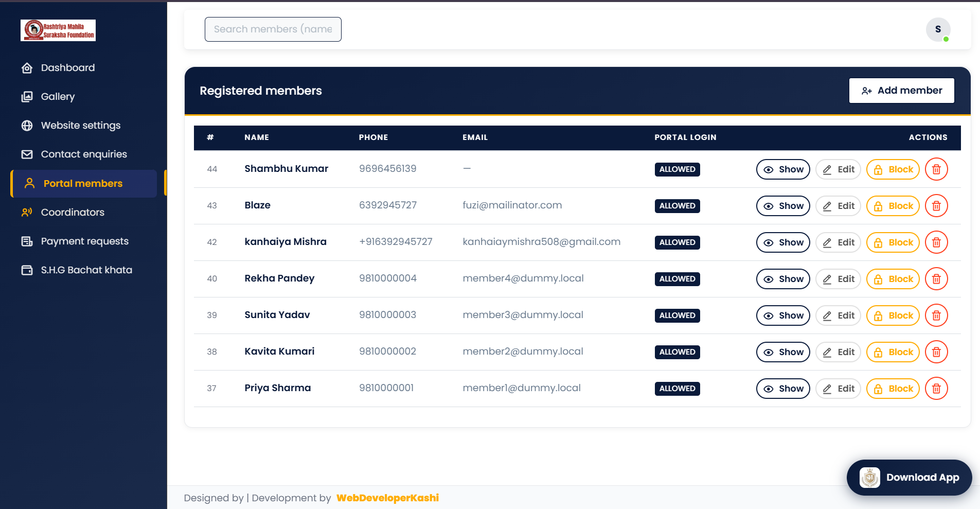Click the Add member button
Screen dimensions: 980x509
click(x=901, y=90)
